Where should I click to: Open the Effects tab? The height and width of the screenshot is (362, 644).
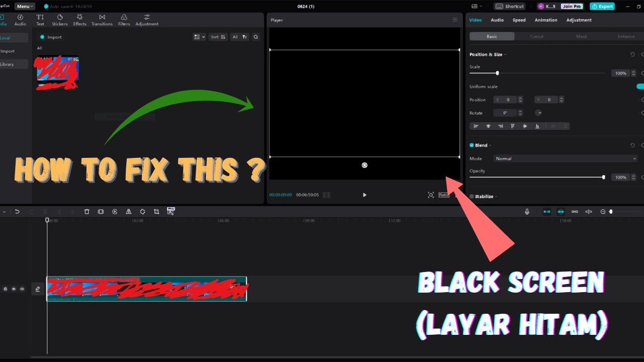(79, 20)
